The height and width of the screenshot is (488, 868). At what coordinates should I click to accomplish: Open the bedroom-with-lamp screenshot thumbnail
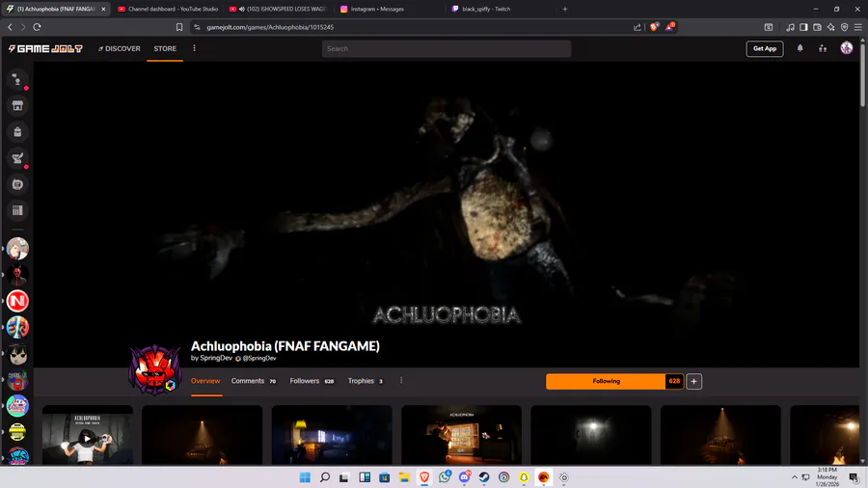point(332,435)
